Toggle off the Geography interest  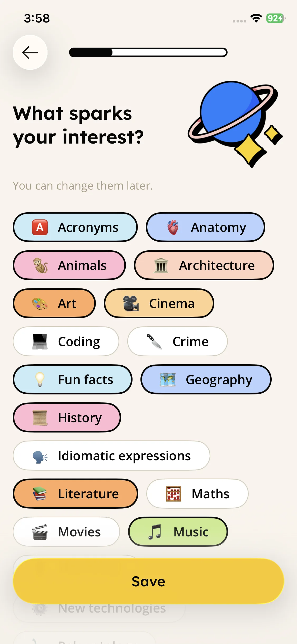coord(206,380)
